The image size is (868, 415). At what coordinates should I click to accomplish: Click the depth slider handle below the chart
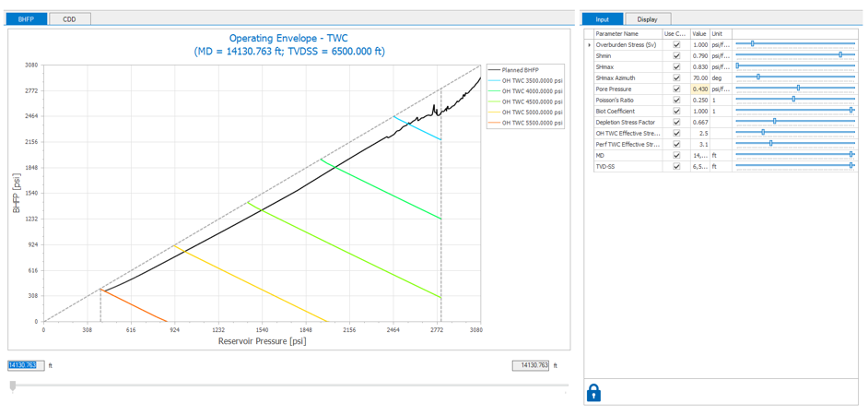13,385
